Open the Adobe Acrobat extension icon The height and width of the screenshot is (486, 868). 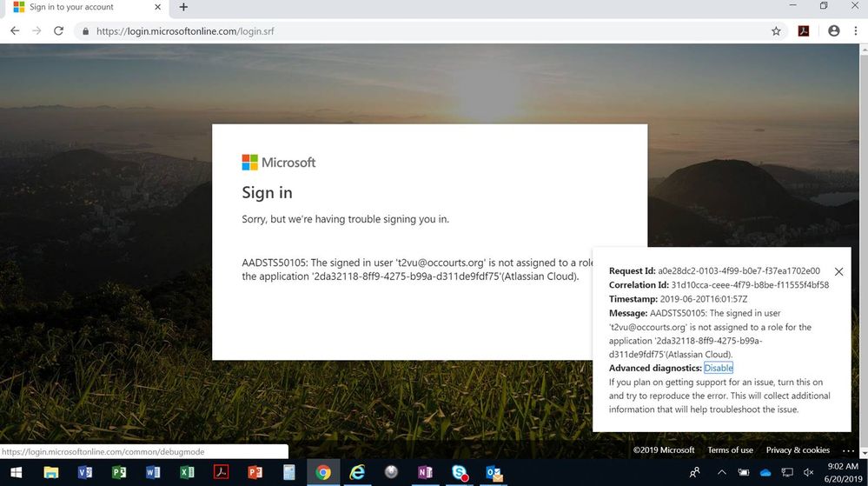pyautogui.click(x=803, y=31)
